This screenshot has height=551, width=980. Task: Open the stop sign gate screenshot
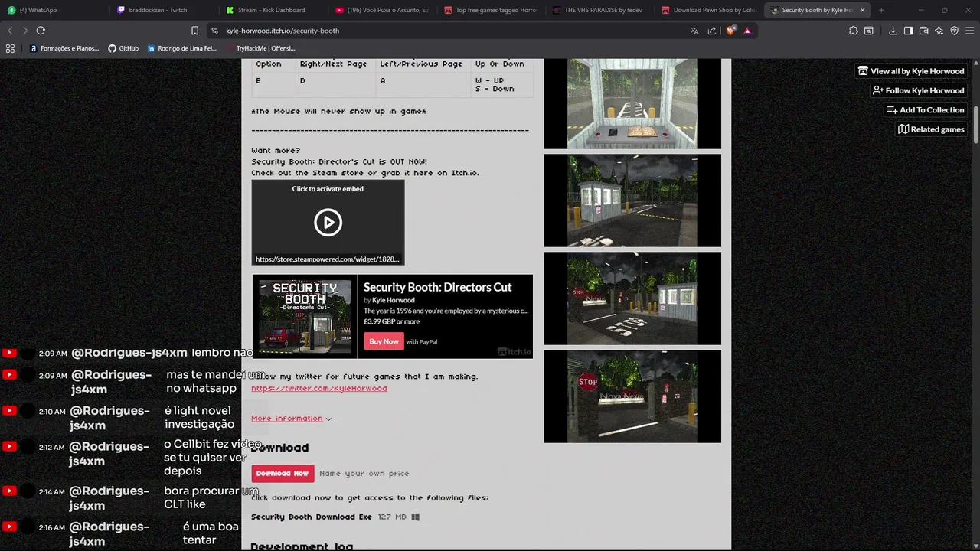click(632, 396)
